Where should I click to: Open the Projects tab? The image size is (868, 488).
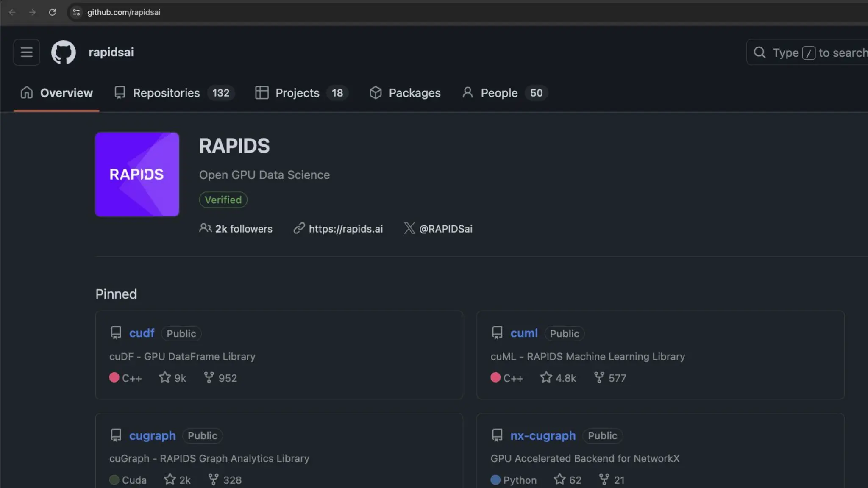pos(297,93)
